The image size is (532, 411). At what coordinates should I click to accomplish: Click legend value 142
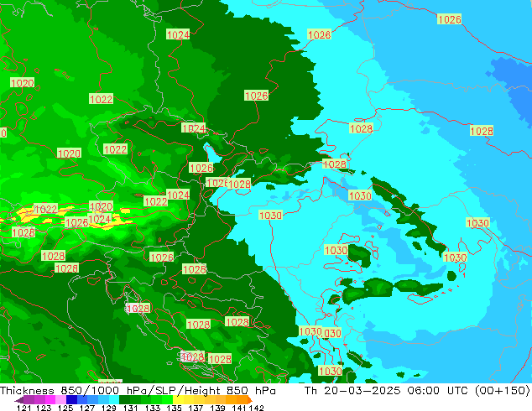256,408
